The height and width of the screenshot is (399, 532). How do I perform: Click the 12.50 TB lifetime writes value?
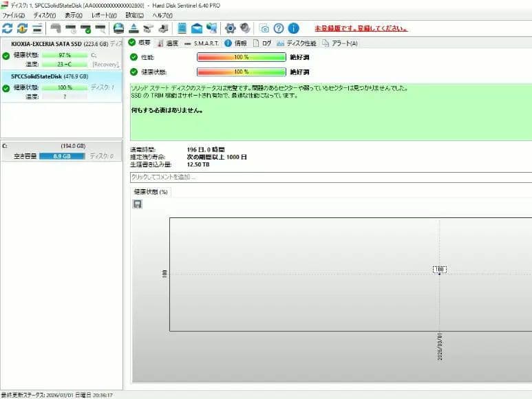tap(198, 164)
